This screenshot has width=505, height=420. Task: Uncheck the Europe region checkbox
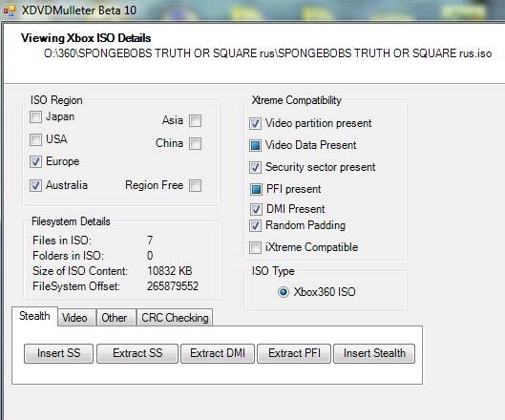[x=35, y=161]
